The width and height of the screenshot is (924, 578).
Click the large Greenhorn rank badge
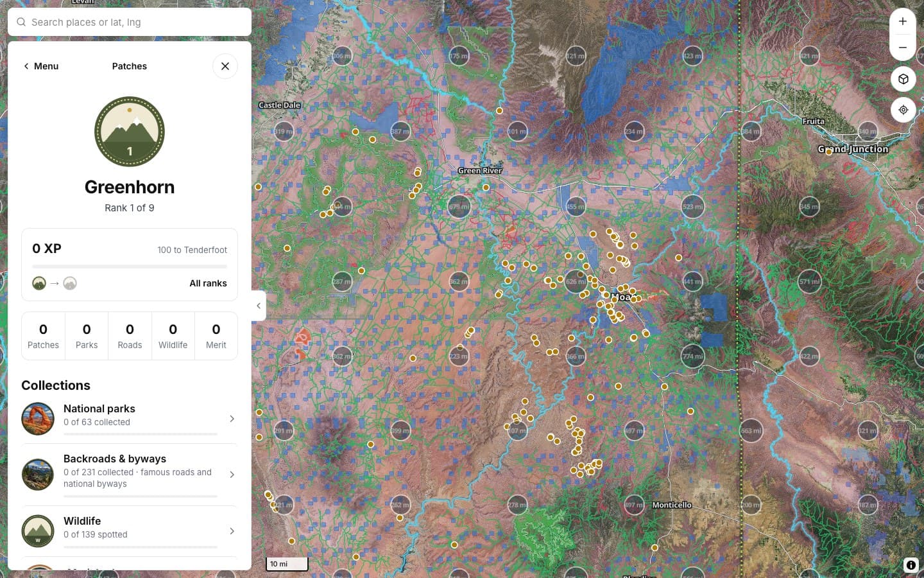coord(130,132)
